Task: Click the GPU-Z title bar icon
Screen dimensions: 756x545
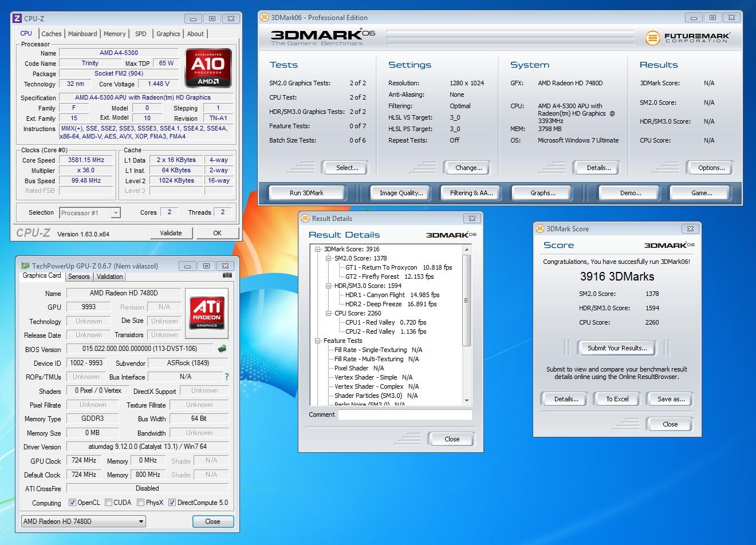Action: point(25,266)
